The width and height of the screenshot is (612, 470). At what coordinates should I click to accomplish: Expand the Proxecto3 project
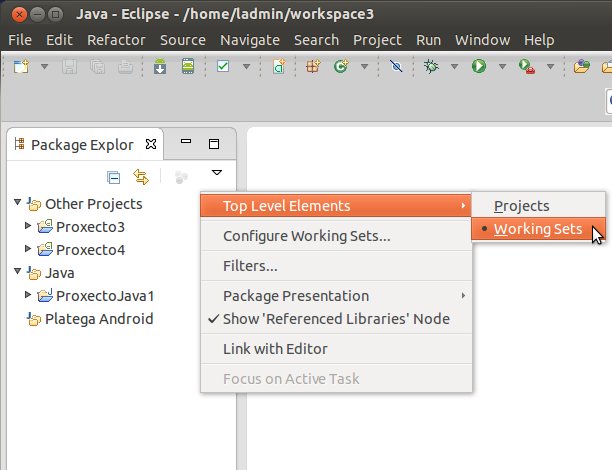(28, 225)
